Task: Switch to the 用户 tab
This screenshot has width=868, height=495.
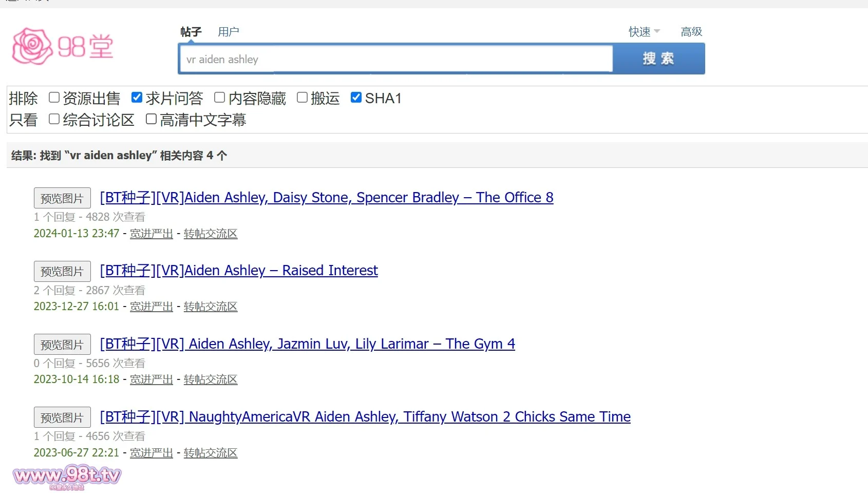Action: click(228, 32)
